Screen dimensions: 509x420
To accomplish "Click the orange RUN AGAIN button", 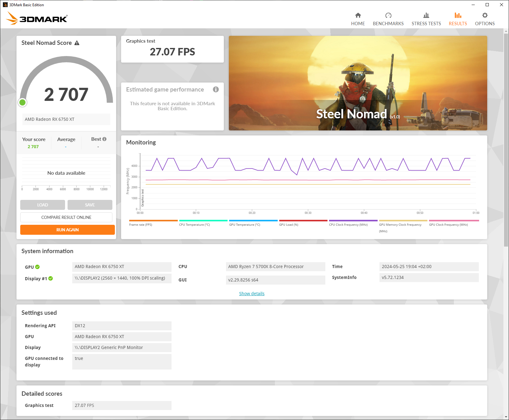I will 68,230.
